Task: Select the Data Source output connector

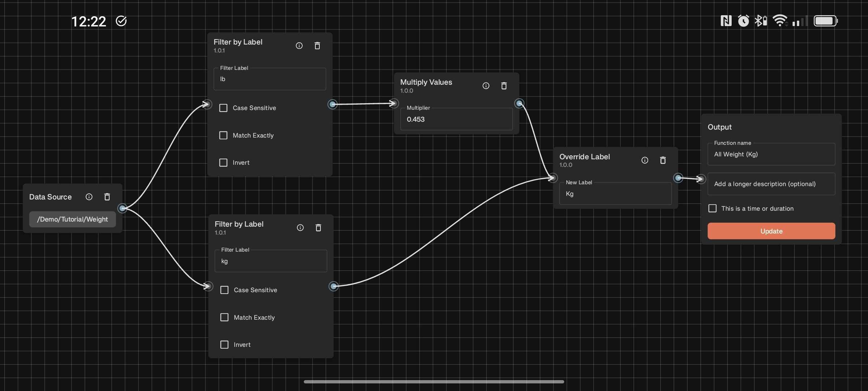Action: tap(123, 208)
